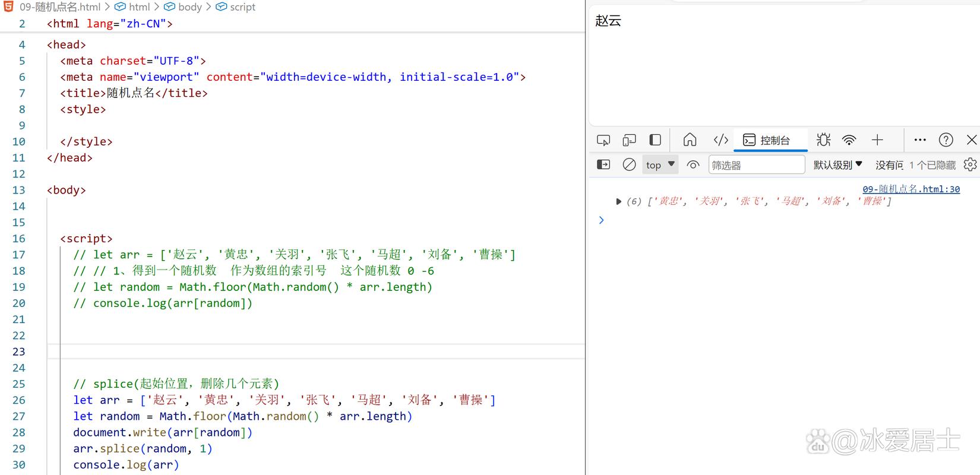
Task: Select the inspect element picker icon
Action: (603, 140)
